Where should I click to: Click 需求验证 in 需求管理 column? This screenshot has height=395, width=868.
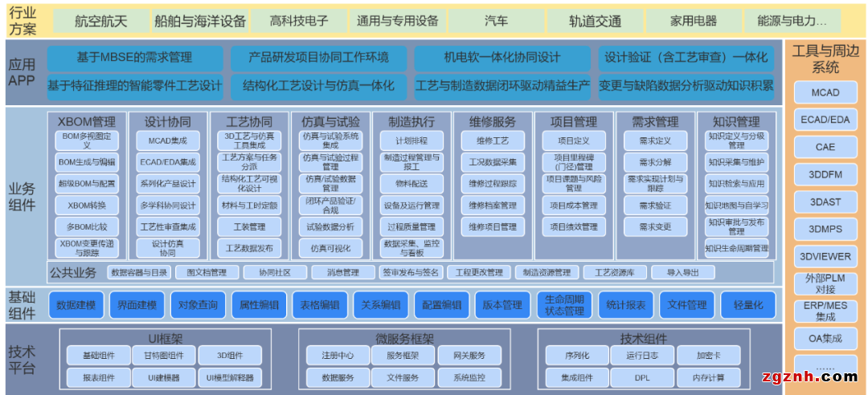(x=655, y=206)
